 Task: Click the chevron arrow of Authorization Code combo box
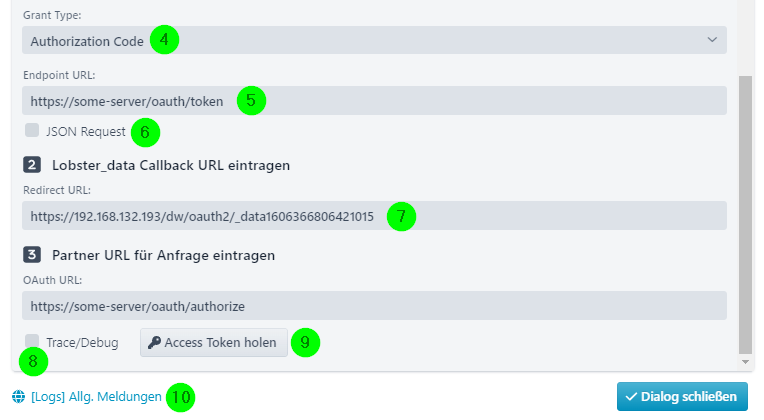712,40
